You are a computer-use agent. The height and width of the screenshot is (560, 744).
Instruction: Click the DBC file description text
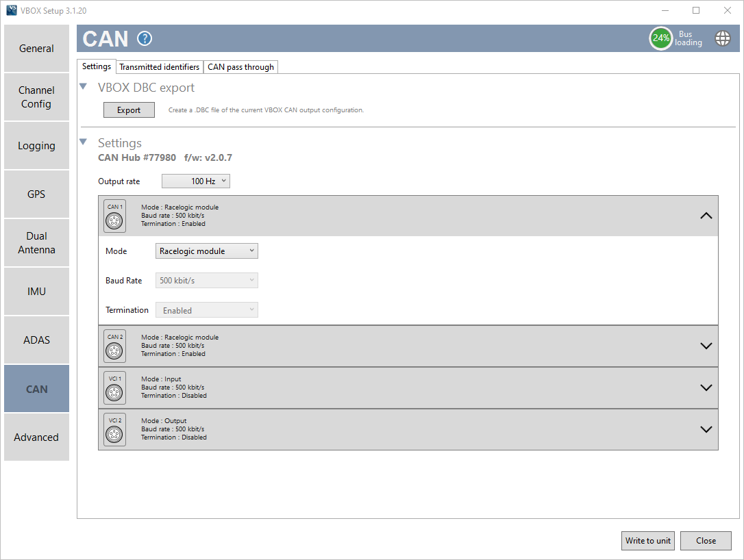[x=266, y=110]
